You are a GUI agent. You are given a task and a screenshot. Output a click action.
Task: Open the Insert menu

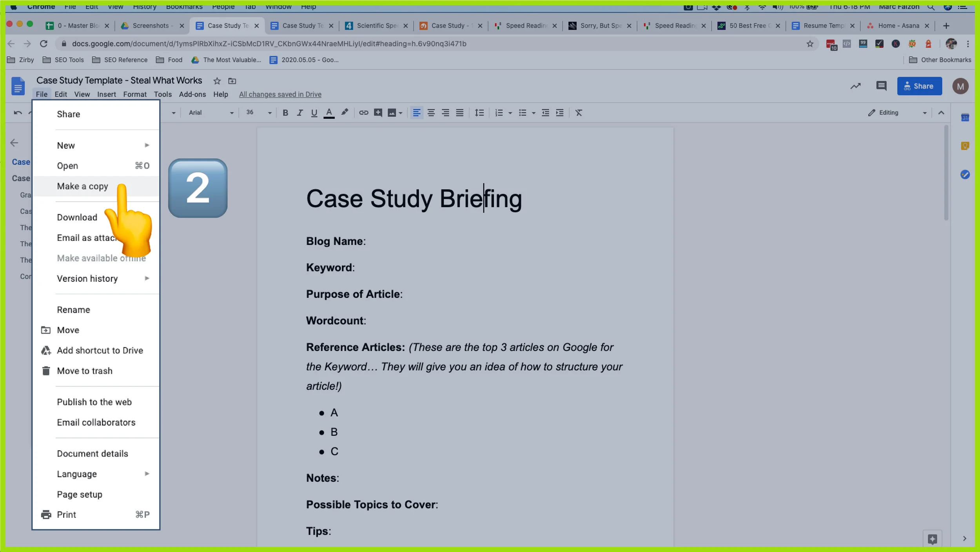tap(106, 94)
